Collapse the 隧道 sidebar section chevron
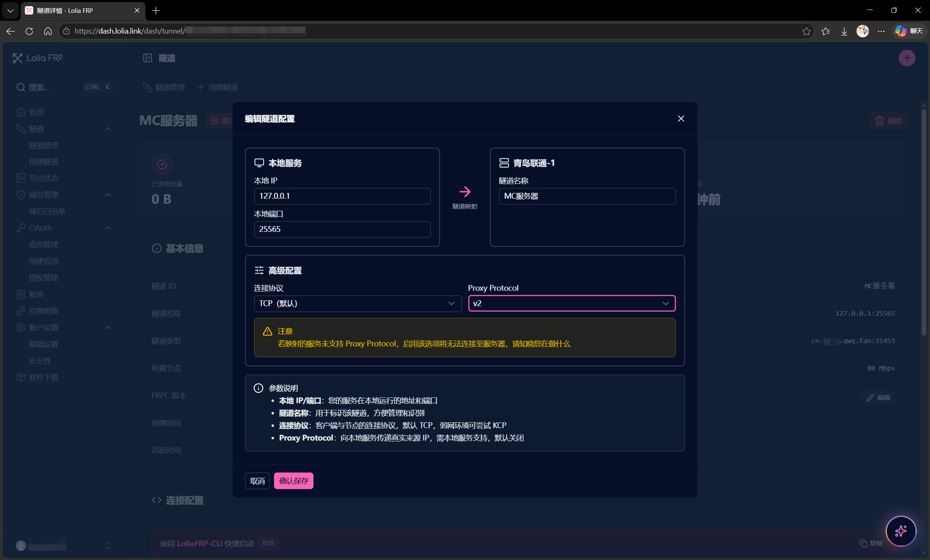The height and width of the screenshot is (560, 930). (x=108, y=129)
